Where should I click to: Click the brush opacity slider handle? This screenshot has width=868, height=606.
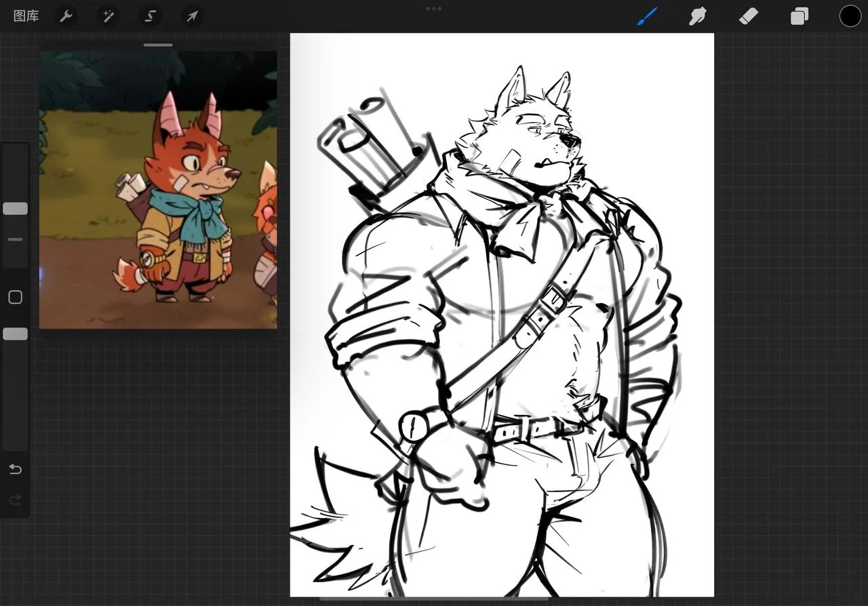(x=15, y=334)
